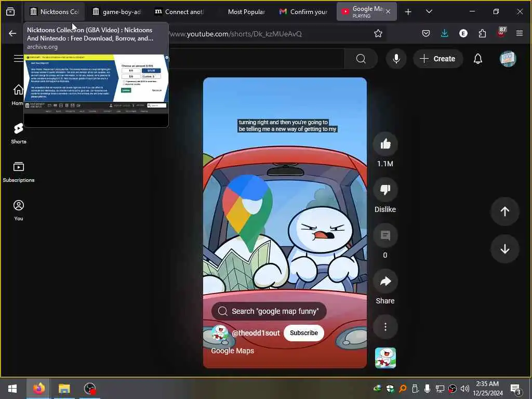Open microphone tray icon
The image size is (532, 399).
pos(427,389)
